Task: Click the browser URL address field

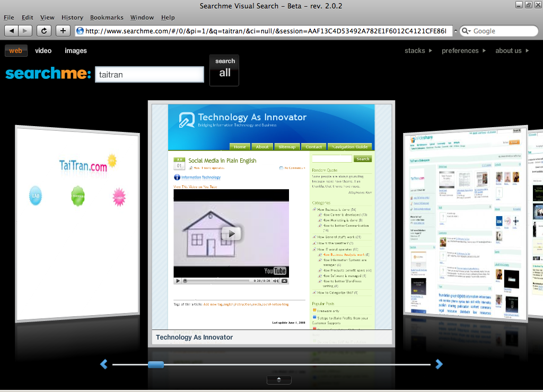Action: tap(265, 31)
